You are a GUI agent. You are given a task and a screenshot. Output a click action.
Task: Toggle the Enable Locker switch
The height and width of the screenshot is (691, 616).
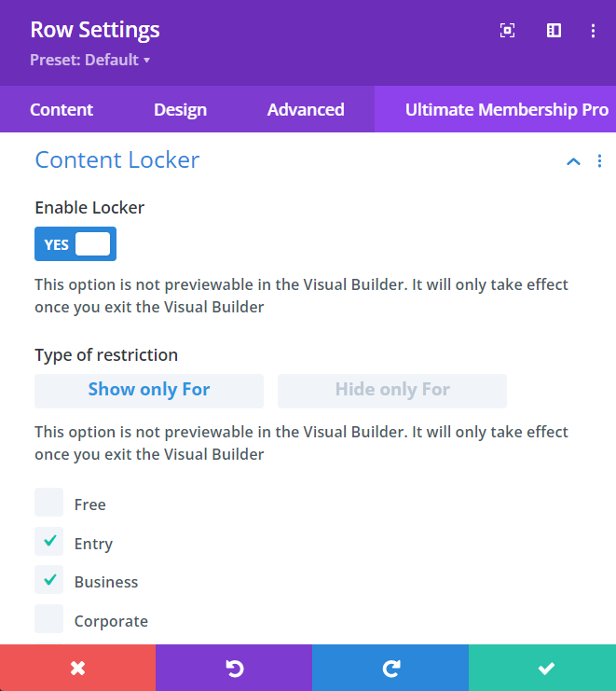point(75,244)
